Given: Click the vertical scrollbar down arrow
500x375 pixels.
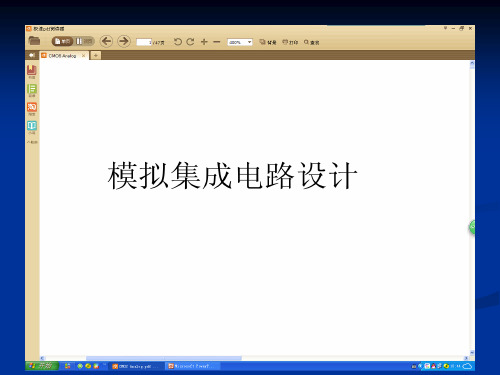Looking at the screenshot, I should click(472, 352).
